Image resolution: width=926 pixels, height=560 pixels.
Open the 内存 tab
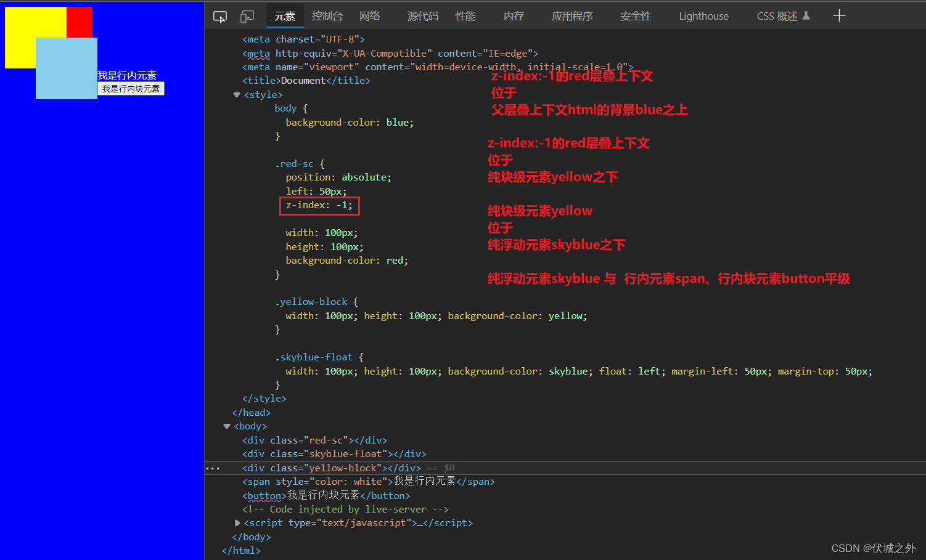click(514, 16)
